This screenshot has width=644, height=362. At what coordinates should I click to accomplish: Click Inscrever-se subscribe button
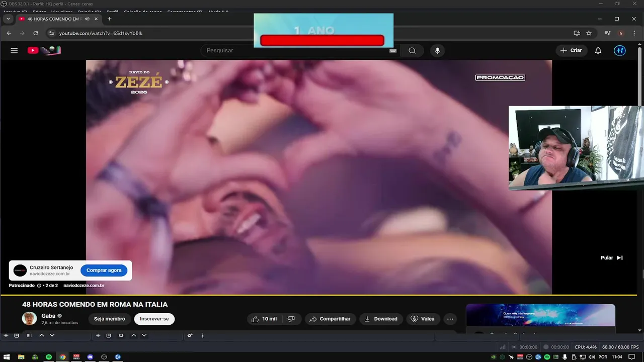(154, 319)
